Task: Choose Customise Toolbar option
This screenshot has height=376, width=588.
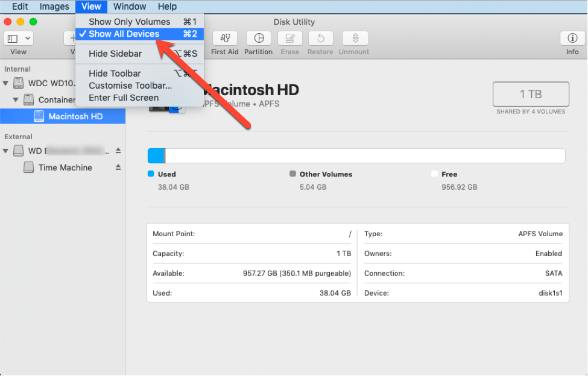Action: (139, 86)
